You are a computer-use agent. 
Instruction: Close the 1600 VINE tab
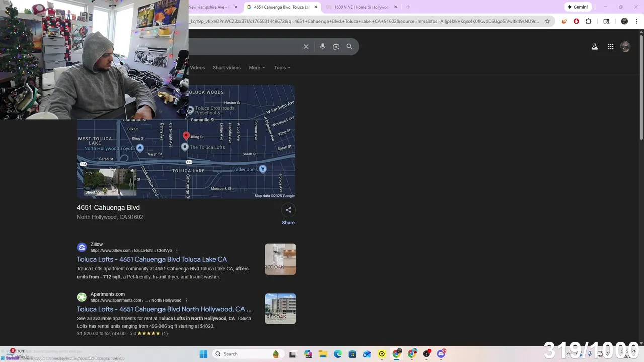tap(395, 7)
